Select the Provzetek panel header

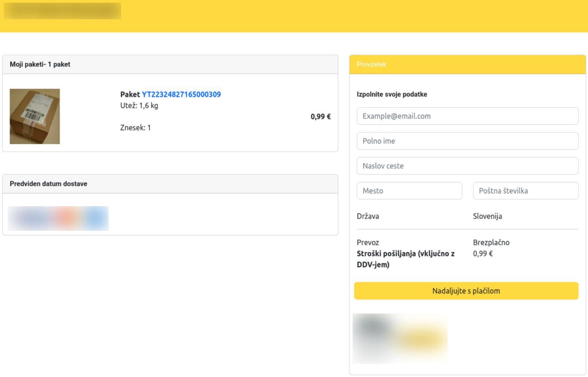pos(371,64)
